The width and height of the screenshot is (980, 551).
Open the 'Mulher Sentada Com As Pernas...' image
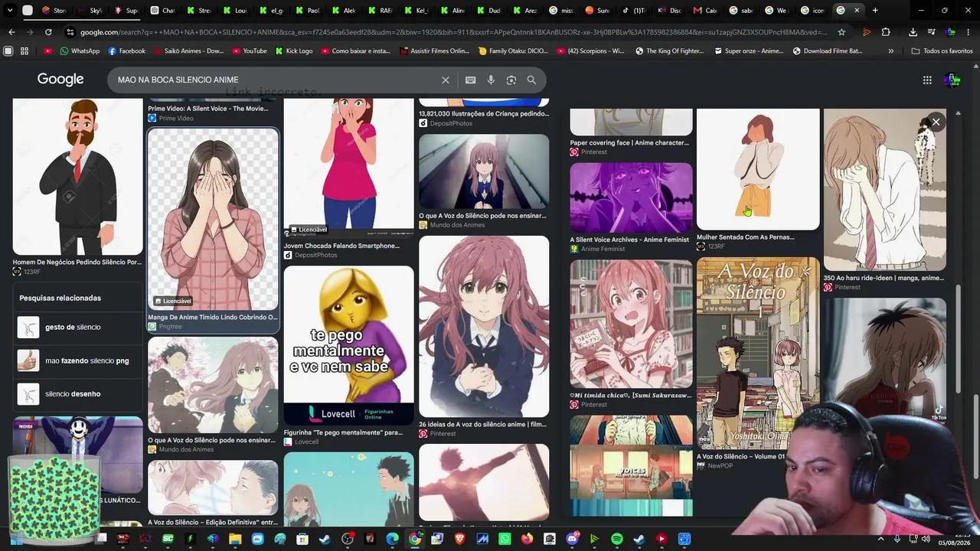(758, 169)
